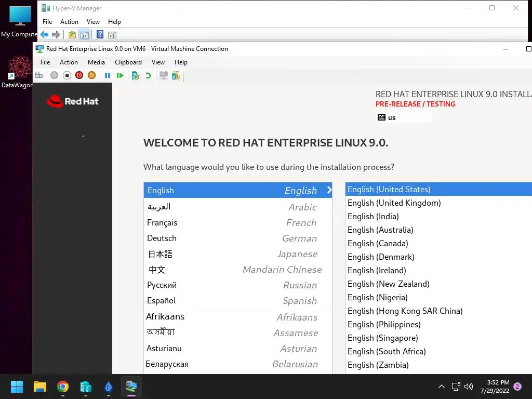532x399 pixels.
Task: Choose English (Australia) locale
Action: (x=438, y=230)
